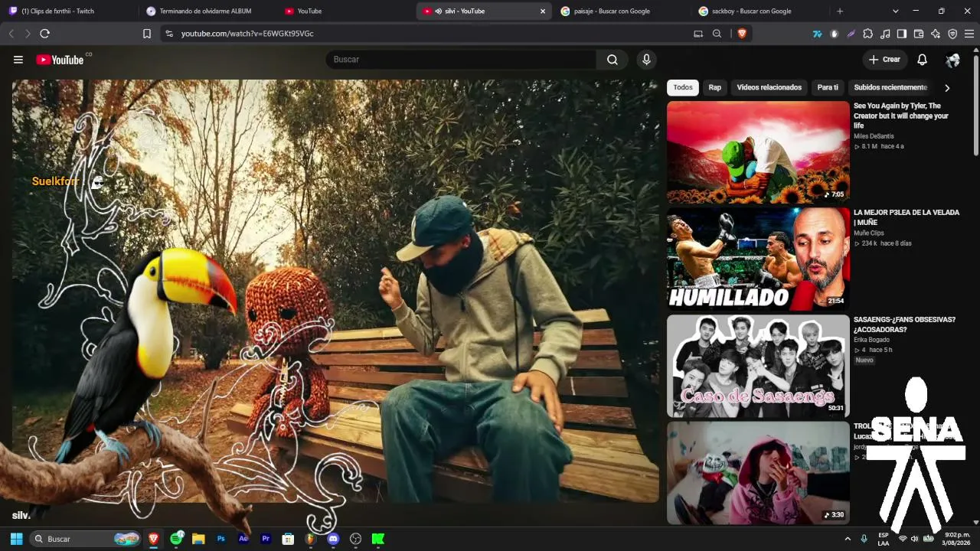Viewport: 980px width, 551px height.
Task: Open the Caso de Sasaengs thumbnail
Action: coord(758,366)
